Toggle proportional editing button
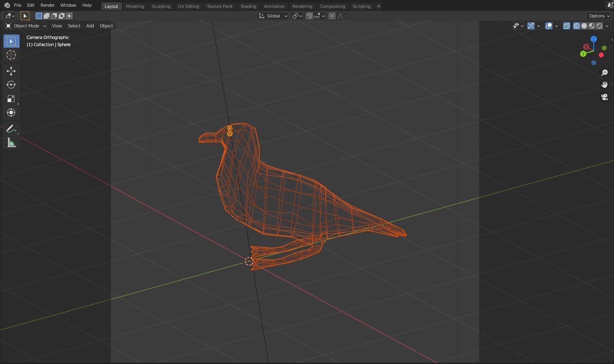 pos(332,16)
